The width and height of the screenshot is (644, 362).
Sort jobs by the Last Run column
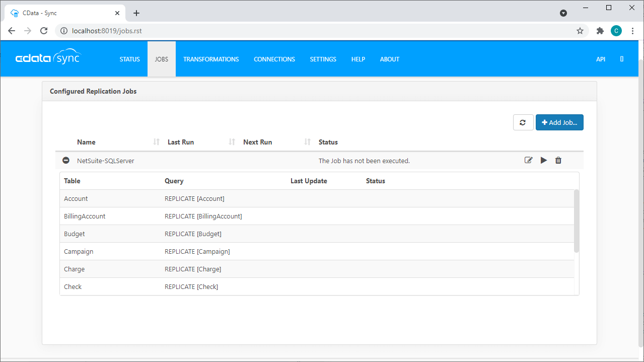pyautogui.click(x=180, y=142)
